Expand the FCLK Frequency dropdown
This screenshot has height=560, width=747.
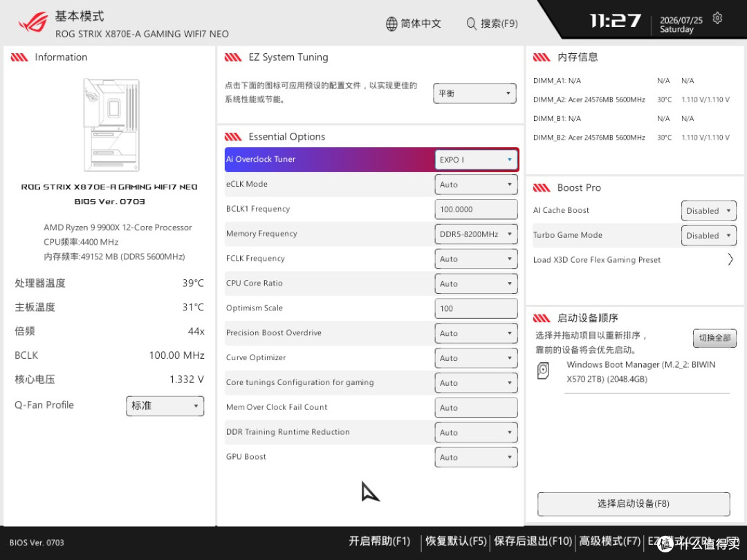[477, 259]
